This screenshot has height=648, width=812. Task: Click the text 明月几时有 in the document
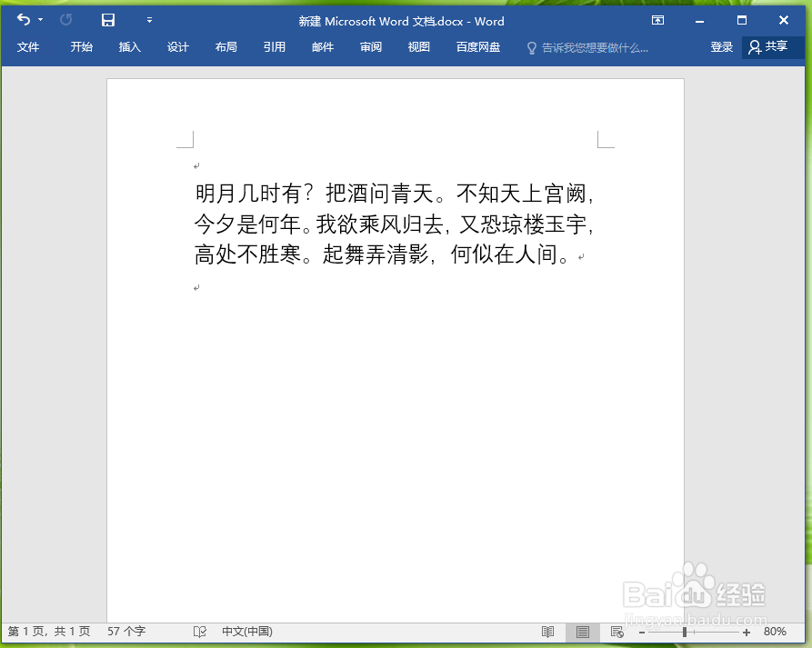[x=248, y=194]
